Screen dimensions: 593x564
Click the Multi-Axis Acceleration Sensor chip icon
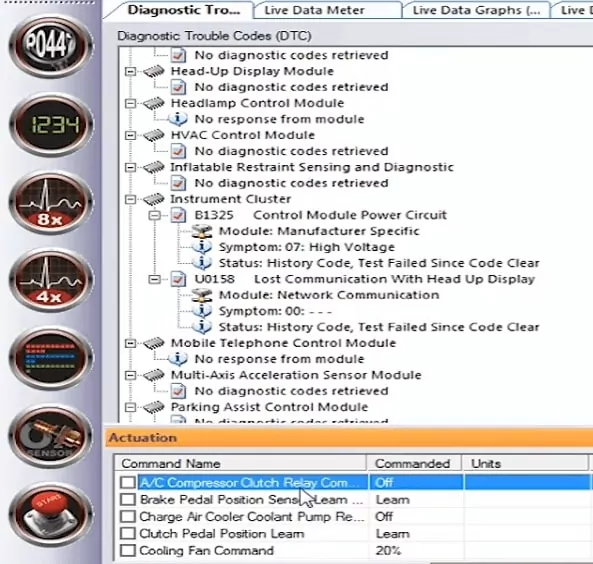tap(154, 375)
